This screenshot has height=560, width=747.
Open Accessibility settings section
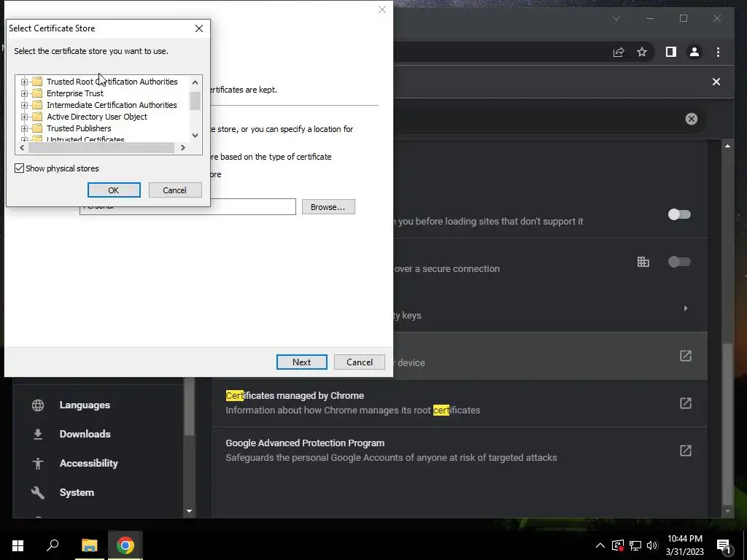pos(88,463)
